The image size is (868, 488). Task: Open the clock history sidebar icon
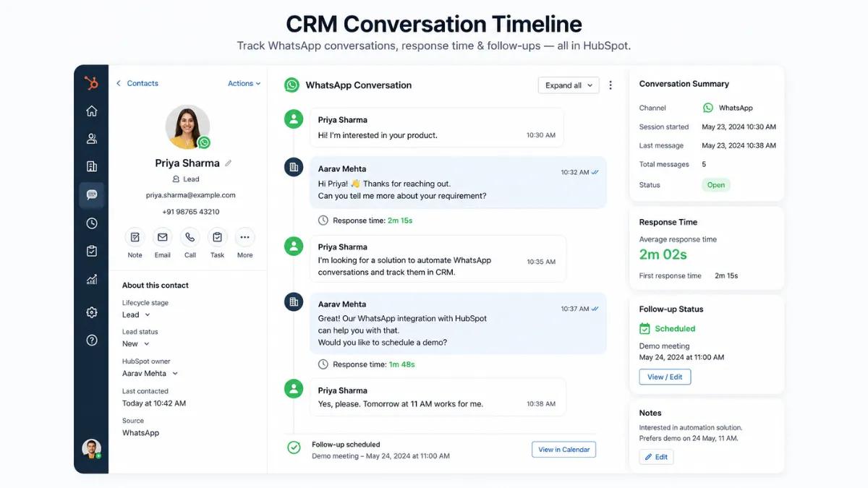(91, 223)
